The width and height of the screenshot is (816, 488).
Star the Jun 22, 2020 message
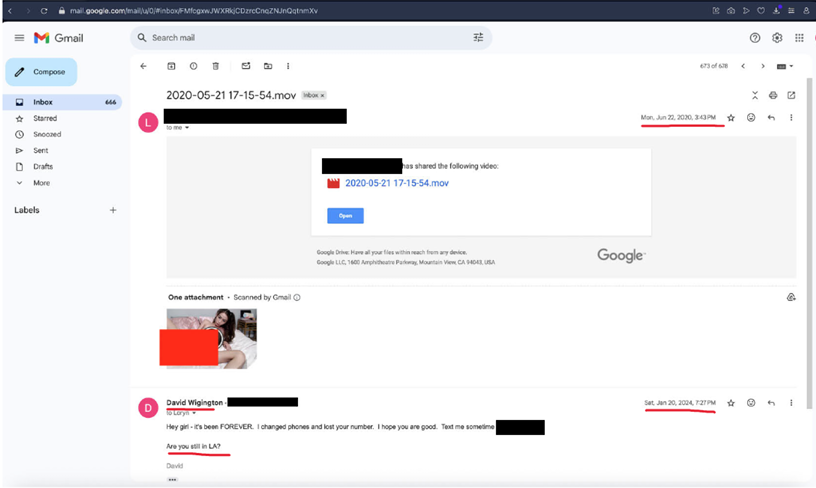tap(731, 118)
